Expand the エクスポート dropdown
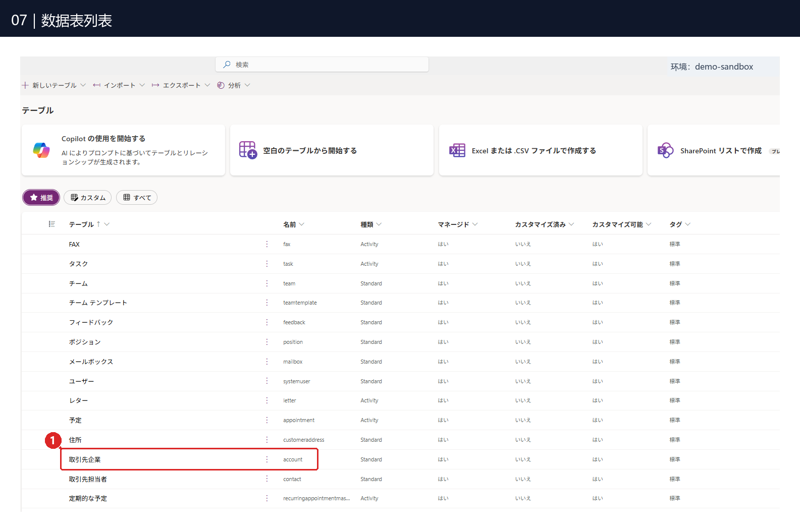 [207, 85]
